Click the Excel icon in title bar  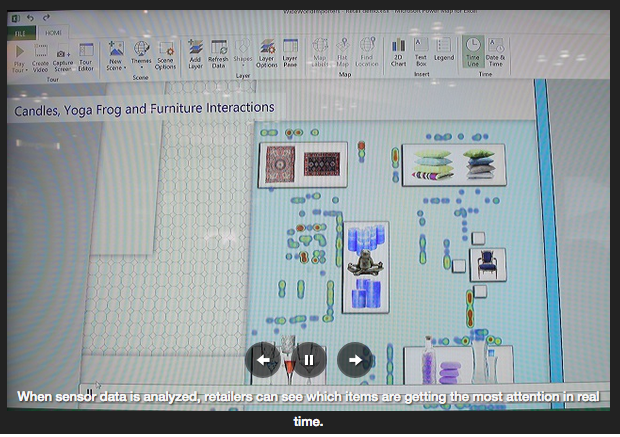[16, 18]
